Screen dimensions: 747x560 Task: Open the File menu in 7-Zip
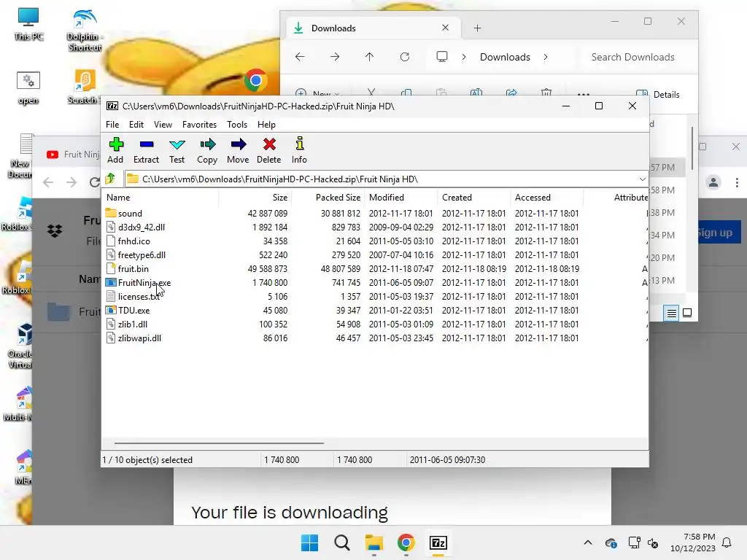point(112,124)
